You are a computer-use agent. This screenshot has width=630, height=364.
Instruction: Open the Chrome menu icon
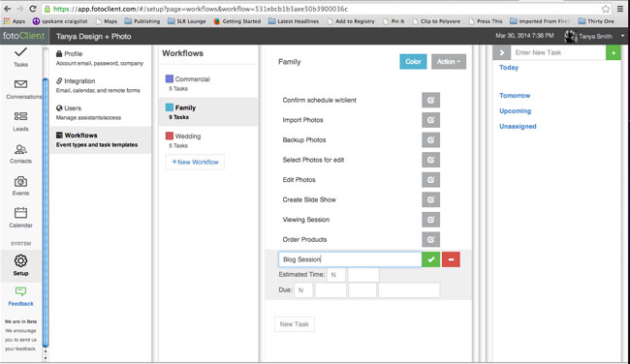tap(620, 9)
